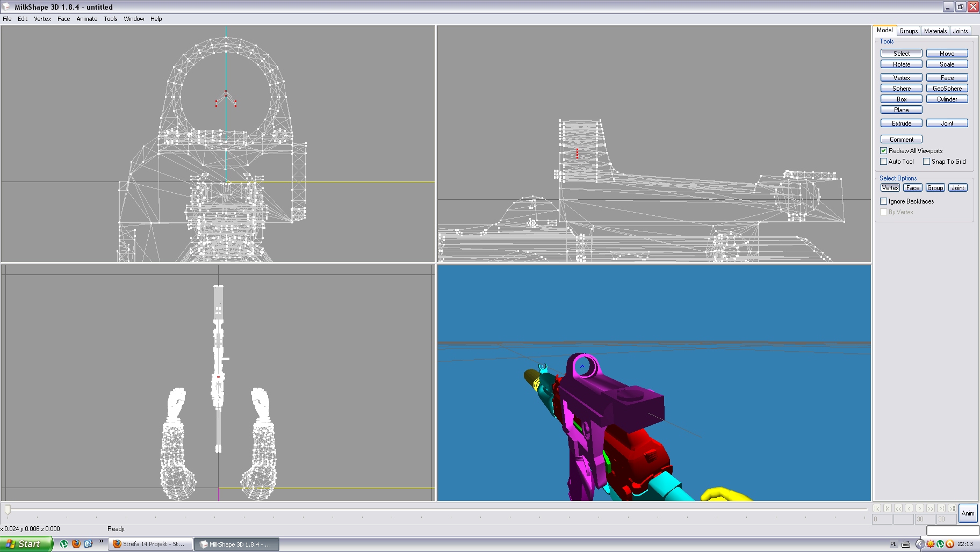Launch Firefox from quick launch

[x=76, y=544]
